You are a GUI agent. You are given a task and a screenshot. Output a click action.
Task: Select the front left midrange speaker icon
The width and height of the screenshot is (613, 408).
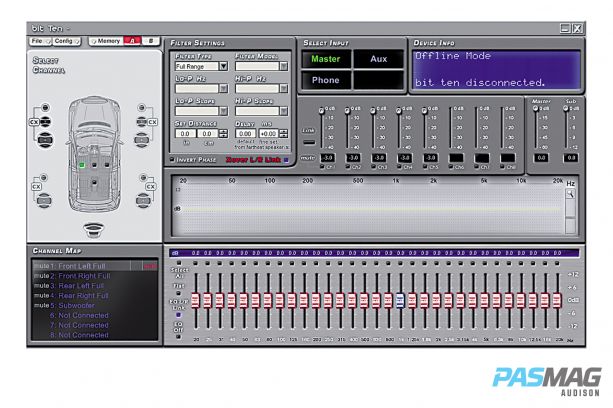[x=46, y=122]
